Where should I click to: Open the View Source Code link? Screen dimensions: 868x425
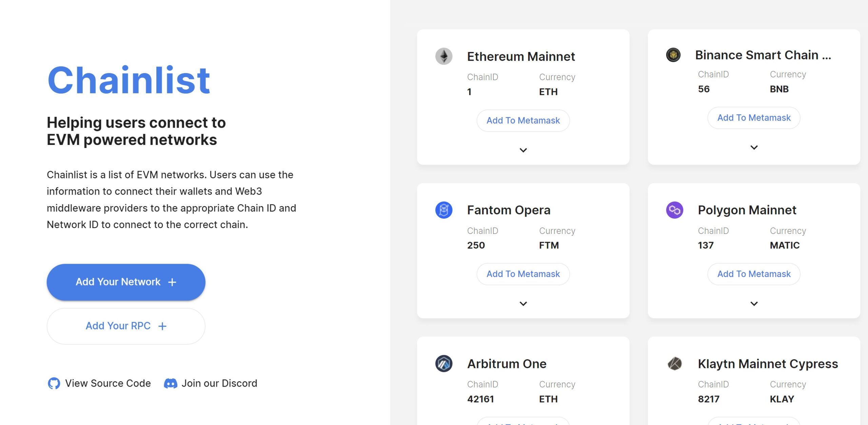[x=108, y=383]
